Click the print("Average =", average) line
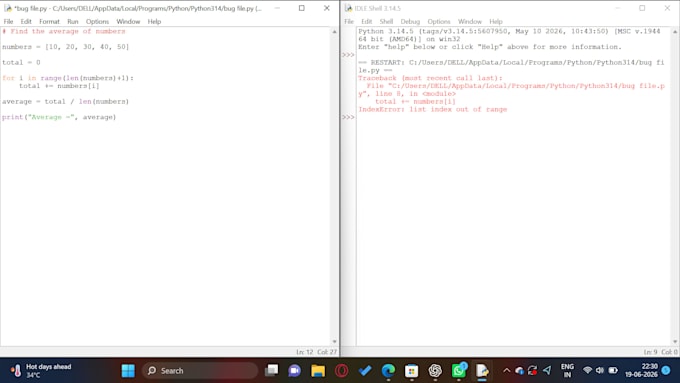The height and width of the screenshot is (383, 680). [x=59, y=117]
